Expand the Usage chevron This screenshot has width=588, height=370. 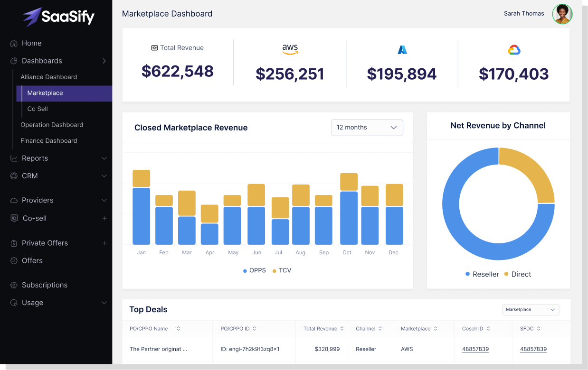pos(104,303)
